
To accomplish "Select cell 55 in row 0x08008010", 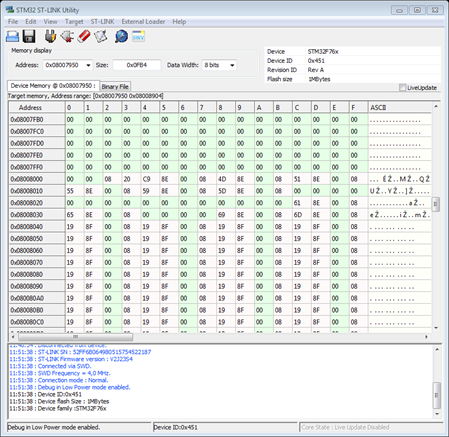I will pyautogui.click(x=74, y=191).
